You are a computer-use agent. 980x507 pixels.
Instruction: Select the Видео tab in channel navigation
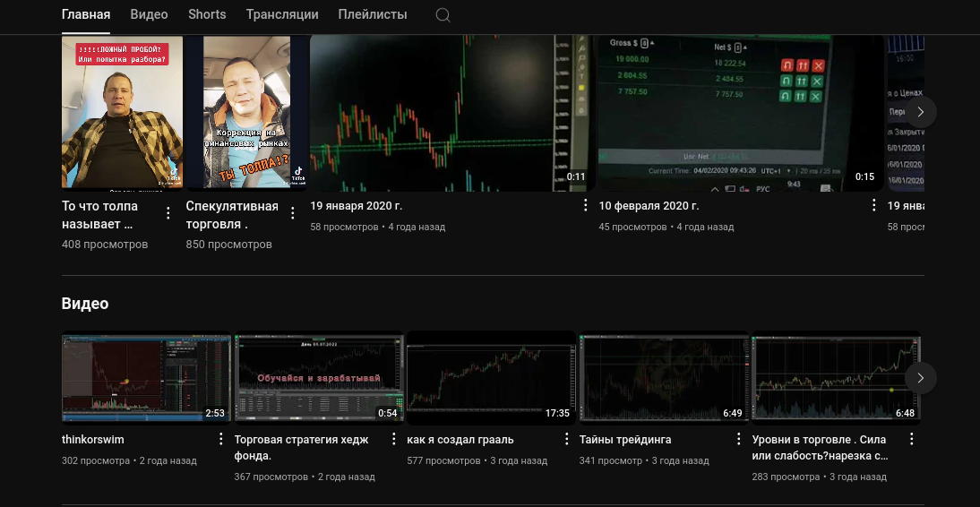pos(149,14)
